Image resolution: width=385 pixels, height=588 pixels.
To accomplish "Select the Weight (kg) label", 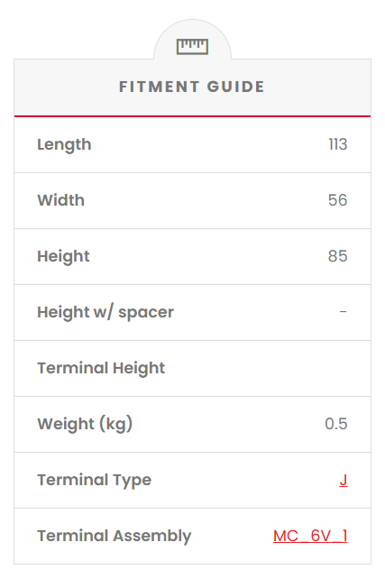I will pos(85,424).
